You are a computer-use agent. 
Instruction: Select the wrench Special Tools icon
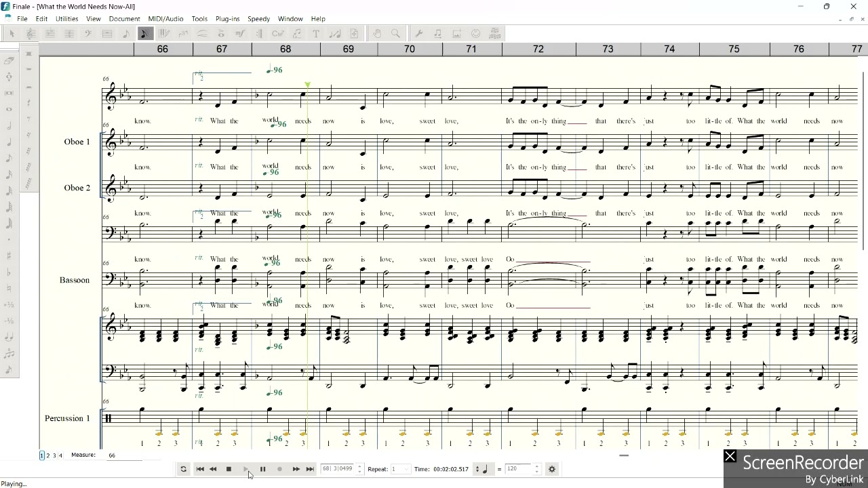[419, 33]
